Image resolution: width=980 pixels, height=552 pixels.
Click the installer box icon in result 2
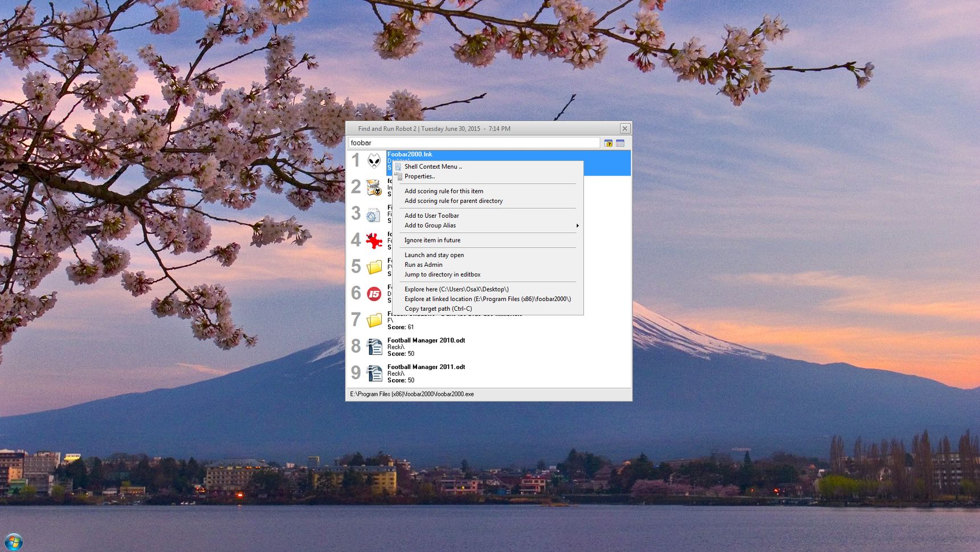pyautogui.click(x=374, y=188)
